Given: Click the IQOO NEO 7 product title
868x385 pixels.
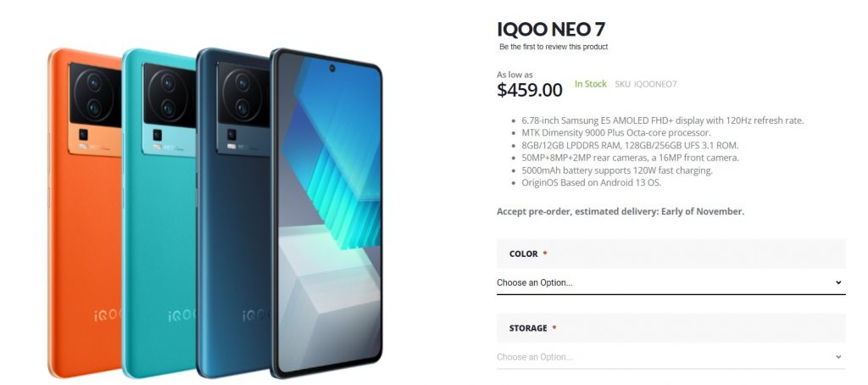Looking at the screenshot, I should point(551,29).
